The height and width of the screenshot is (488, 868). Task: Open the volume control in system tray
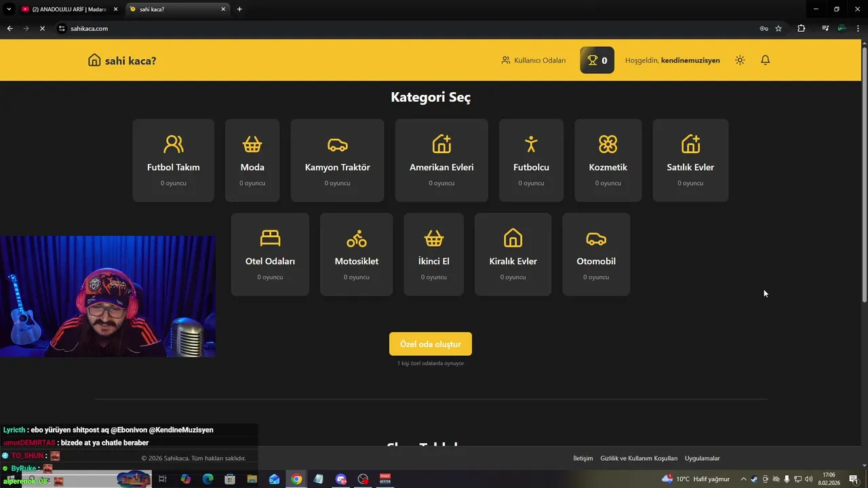coord(809,479)
